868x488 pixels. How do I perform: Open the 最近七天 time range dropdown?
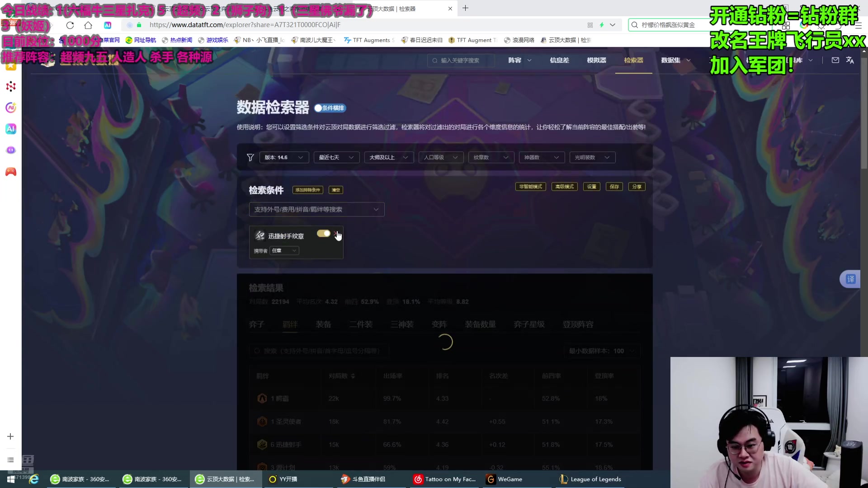click(336, 157)
